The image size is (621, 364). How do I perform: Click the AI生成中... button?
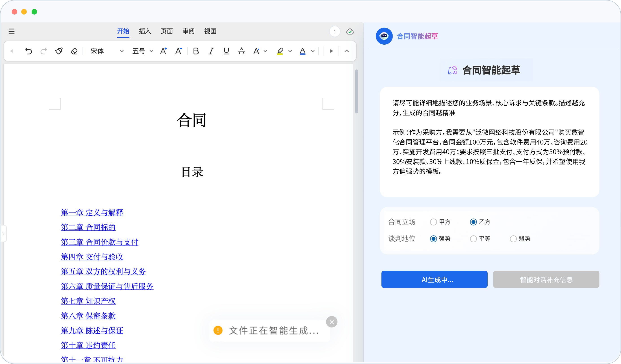[434, 279]
